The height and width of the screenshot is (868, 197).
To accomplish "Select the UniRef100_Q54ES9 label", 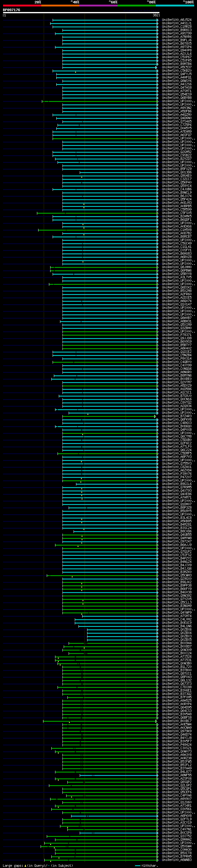I will (x=177, y=94).
